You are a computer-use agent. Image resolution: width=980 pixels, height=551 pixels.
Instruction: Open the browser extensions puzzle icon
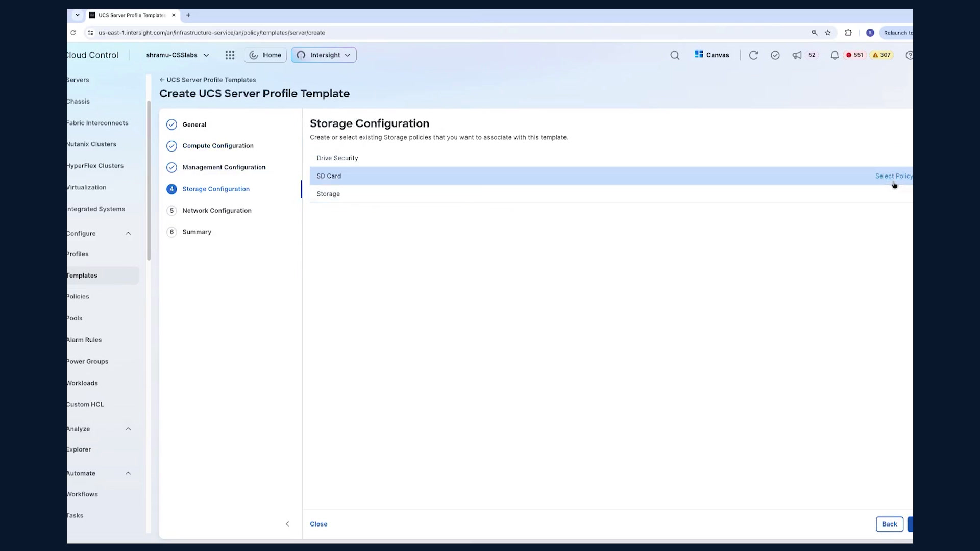(848, 33)
